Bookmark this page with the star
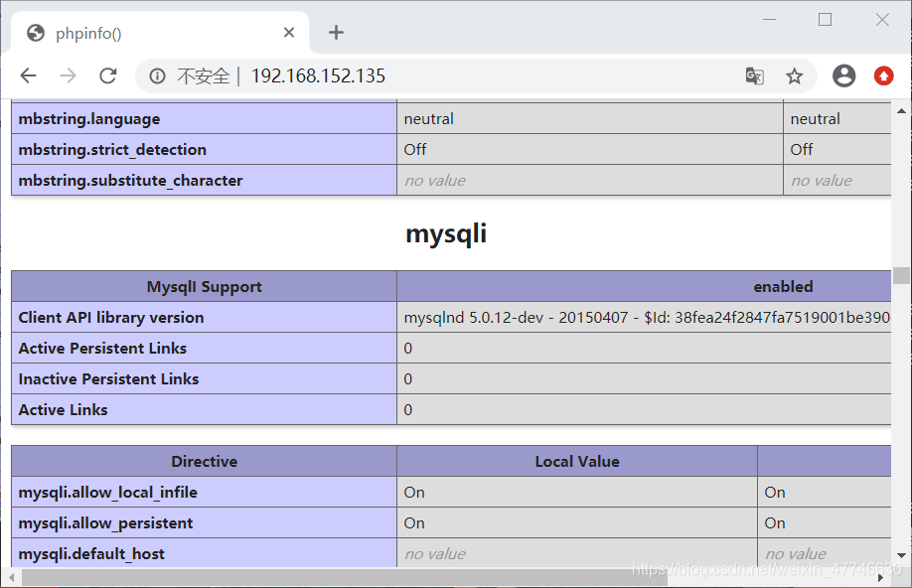 pyautogui.click(x=794, y=76)
